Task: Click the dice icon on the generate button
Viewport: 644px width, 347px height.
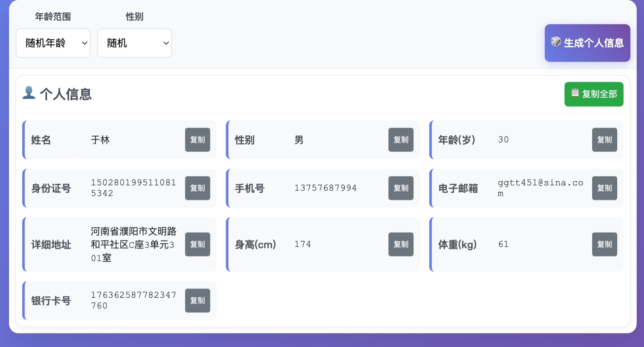Action: point(556,42)
